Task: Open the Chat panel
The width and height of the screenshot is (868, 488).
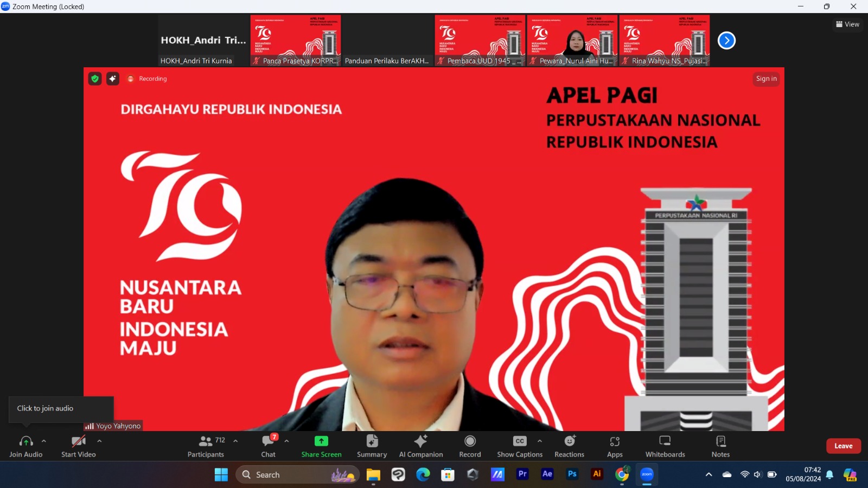Action: click(x=269, y=446)
